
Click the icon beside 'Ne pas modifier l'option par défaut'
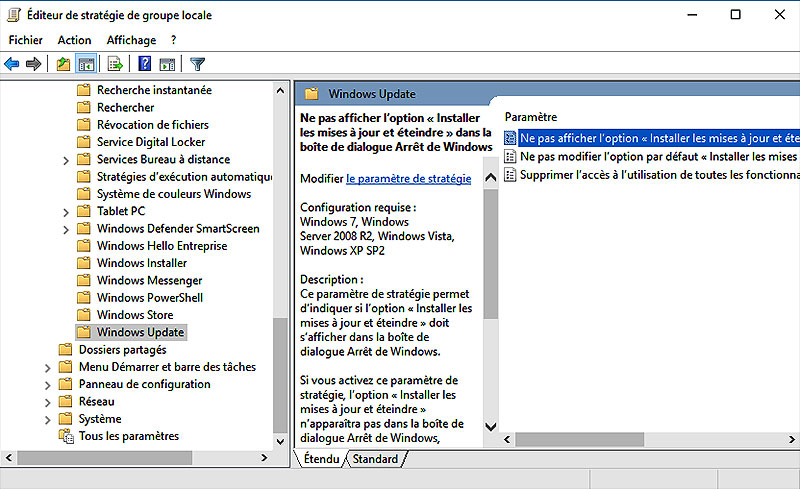click(510, 156)
